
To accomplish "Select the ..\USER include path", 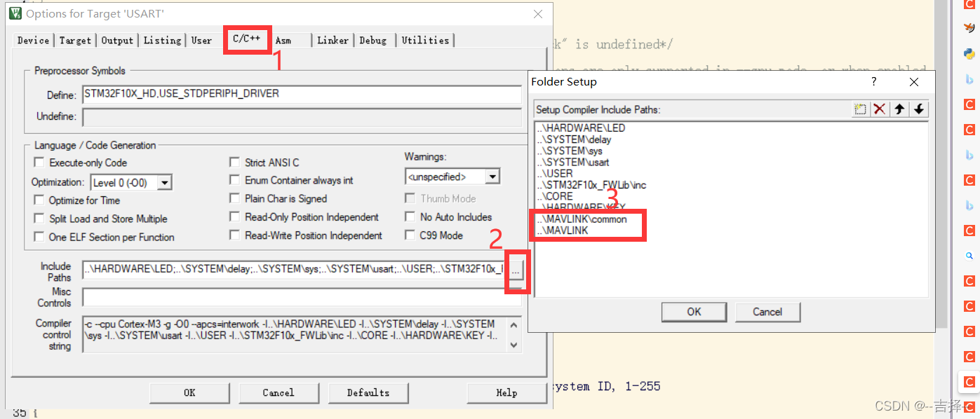I will coord(555,173).
